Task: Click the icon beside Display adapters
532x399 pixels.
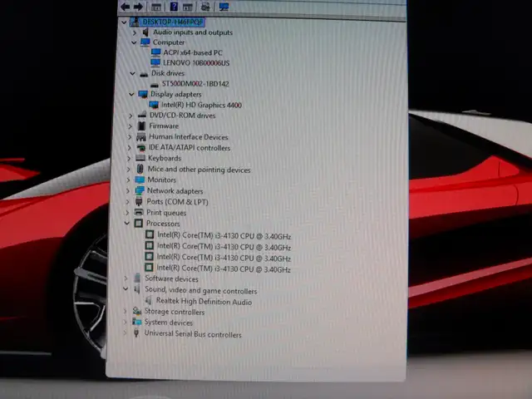Action: [142, 94]
